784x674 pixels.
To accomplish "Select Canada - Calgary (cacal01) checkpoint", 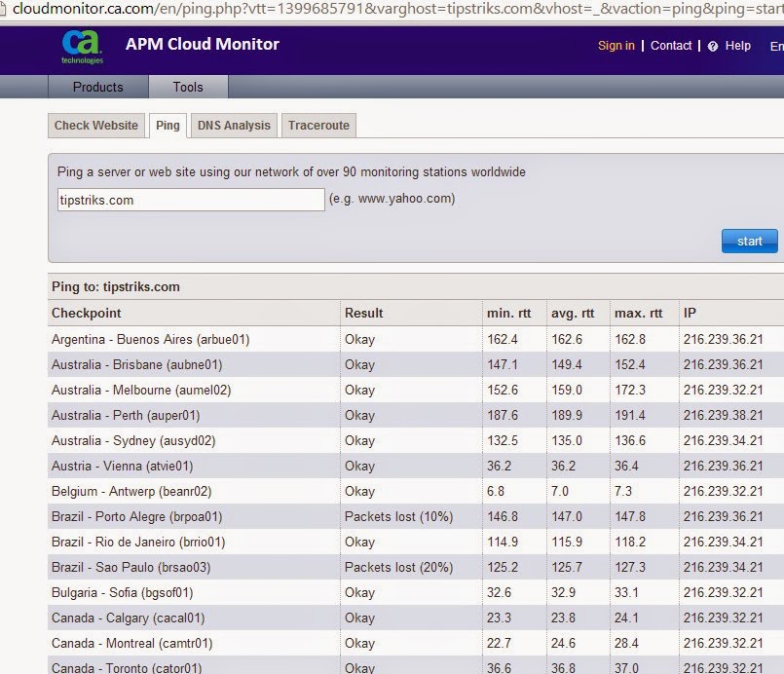I will [x=128, y=618].
